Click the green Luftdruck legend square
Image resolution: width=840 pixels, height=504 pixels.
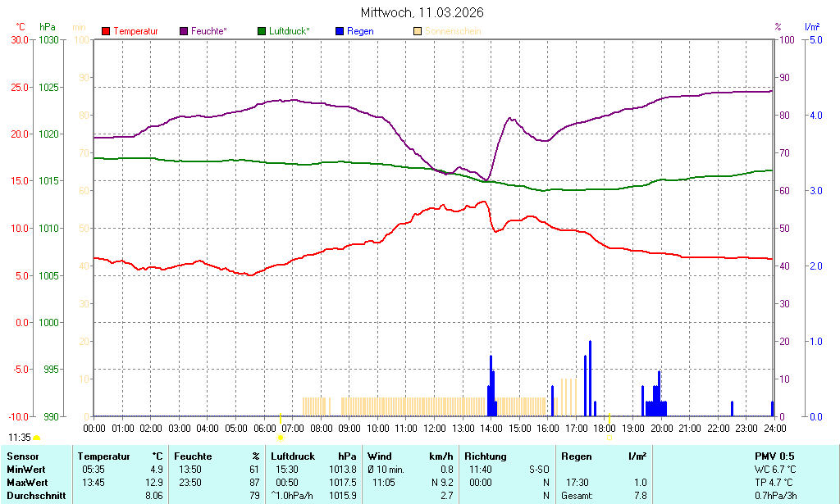point(262,31)
